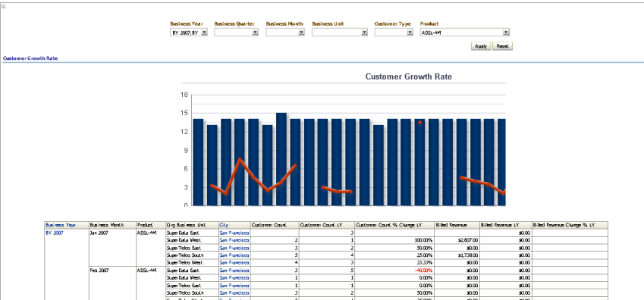Select the tallest blue bar in the chart
Viewport: 644px width, 300px height.
281,159
